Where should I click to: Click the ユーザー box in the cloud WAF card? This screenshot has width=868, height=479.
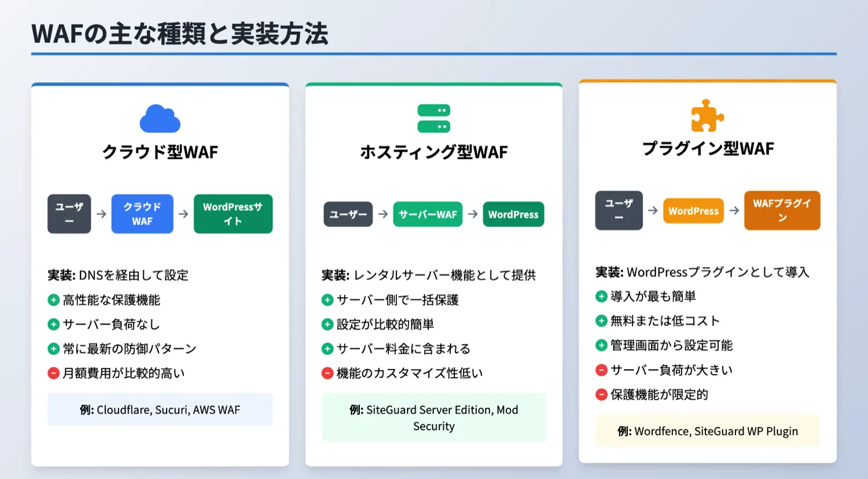click(69, 214)
